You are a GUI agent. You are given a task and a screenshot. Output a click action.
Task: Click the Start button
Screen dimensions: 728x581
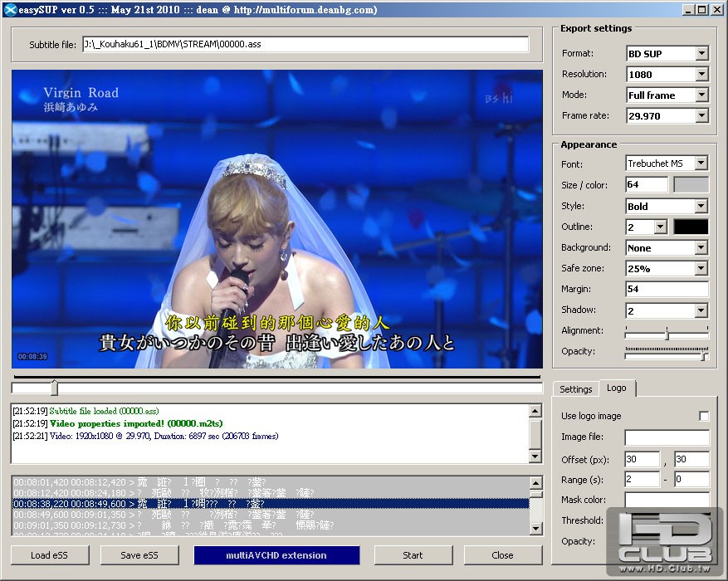tap(413, 555)
